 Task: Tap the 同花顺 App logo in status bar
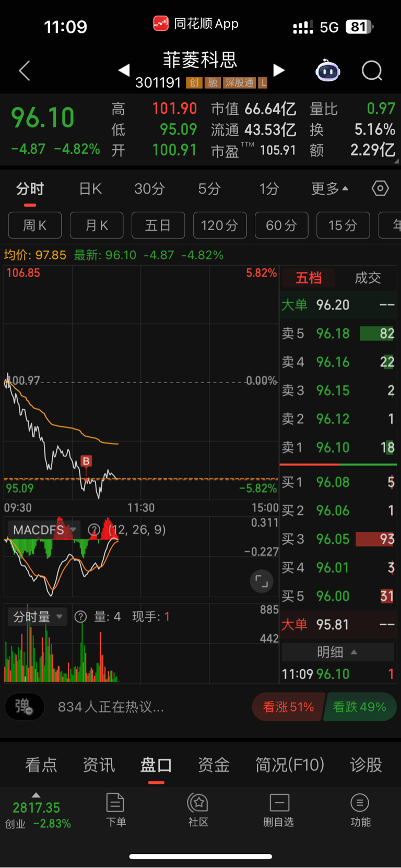pyautogui.click(x=161, y=23)
